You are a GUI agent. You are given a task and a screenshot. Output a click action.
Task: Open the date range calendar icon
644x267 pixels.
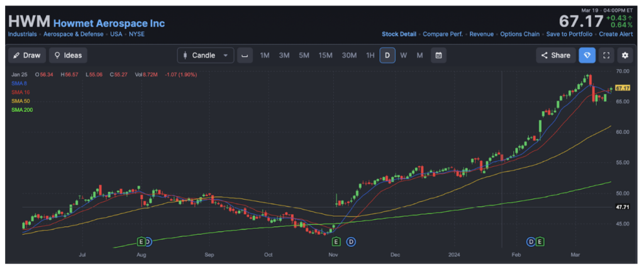pyautogui.click(x=438, y=55)
